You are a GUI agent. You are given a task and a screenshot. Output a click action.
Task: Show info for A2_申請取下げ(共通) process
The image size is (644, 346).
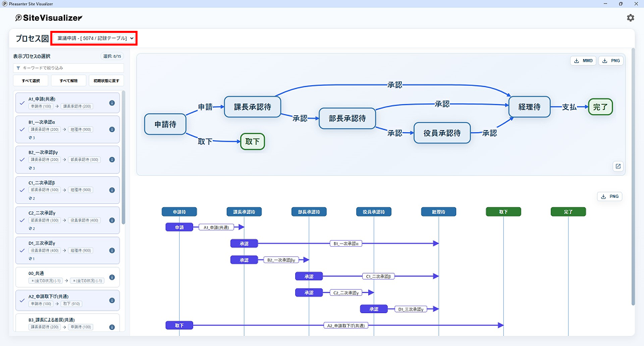[112, 300]
